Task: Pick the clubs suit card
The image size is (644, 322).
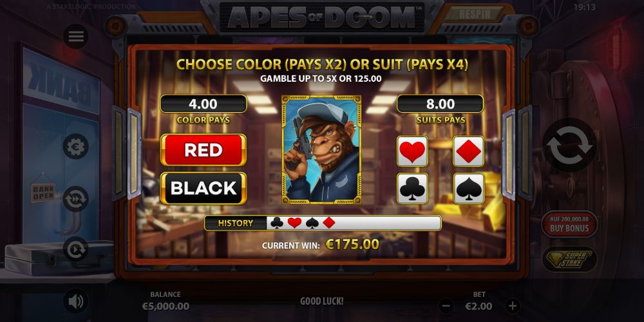Action: point(412,189)
